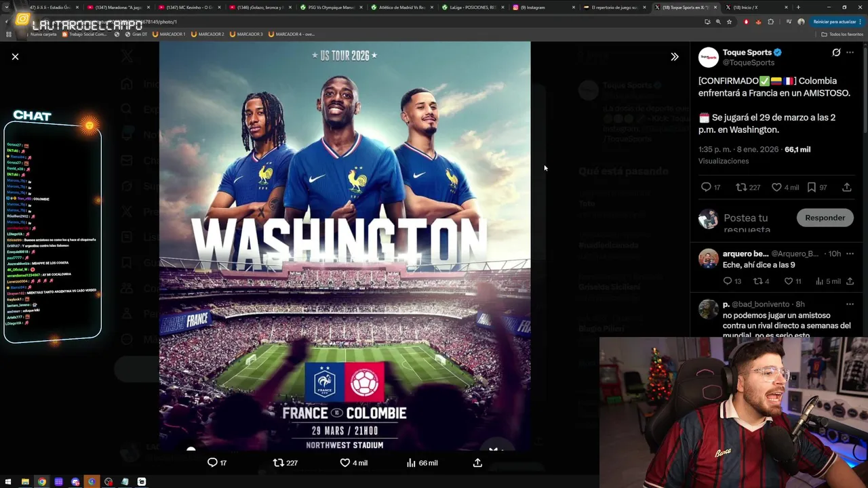Open a new browser tab with plus
This screenshot has width=868, height=488.
point(798,7)
